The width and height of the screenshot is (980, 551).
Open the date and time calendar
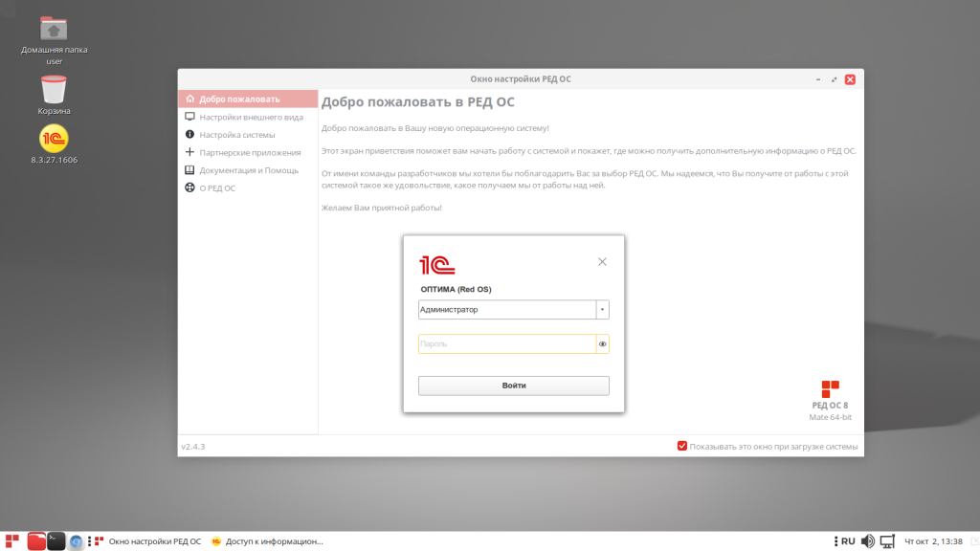(933, 541)
